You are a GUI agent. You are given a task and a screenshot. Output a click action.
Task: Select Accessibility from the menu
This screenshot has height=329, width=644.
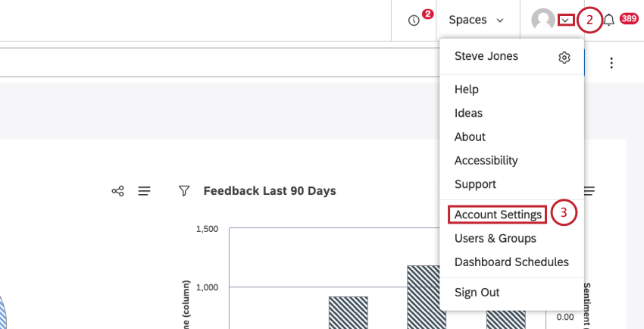(486, 161)
